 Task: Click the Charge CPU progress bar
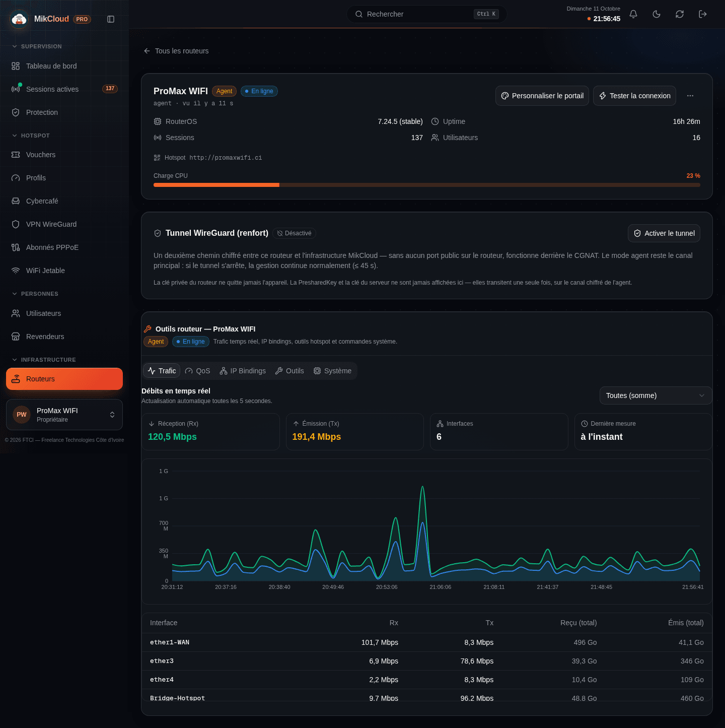tap(427, 185)
